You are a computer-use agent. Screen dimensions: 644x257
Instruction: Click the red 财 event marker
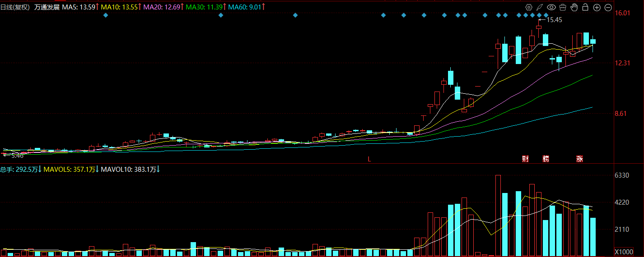pos(525,159)
